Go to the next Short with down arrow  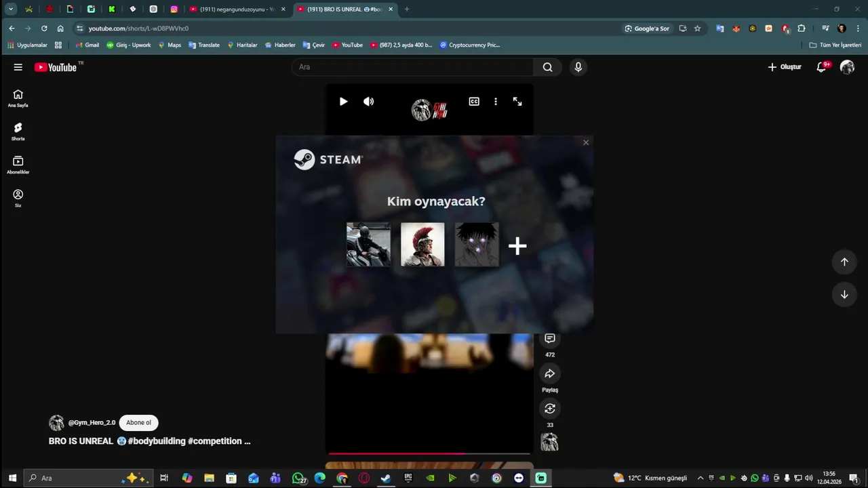point(844,295)
